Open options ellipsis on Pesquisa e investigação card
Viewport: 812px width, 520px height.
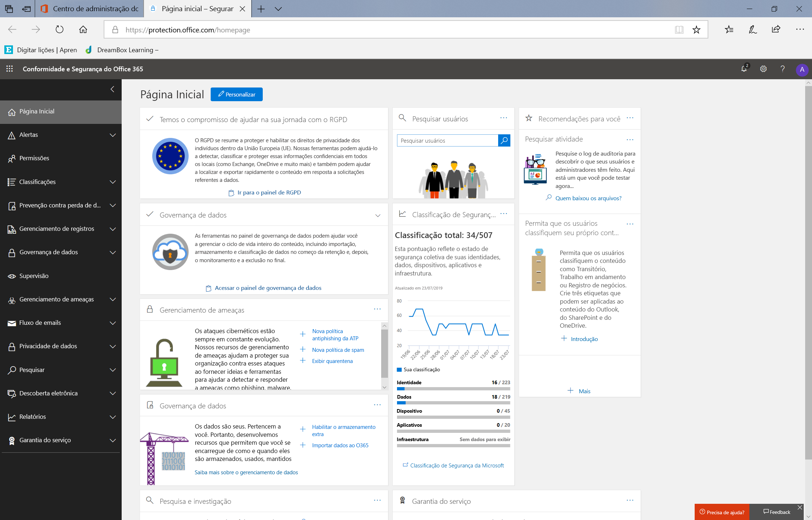377,500
